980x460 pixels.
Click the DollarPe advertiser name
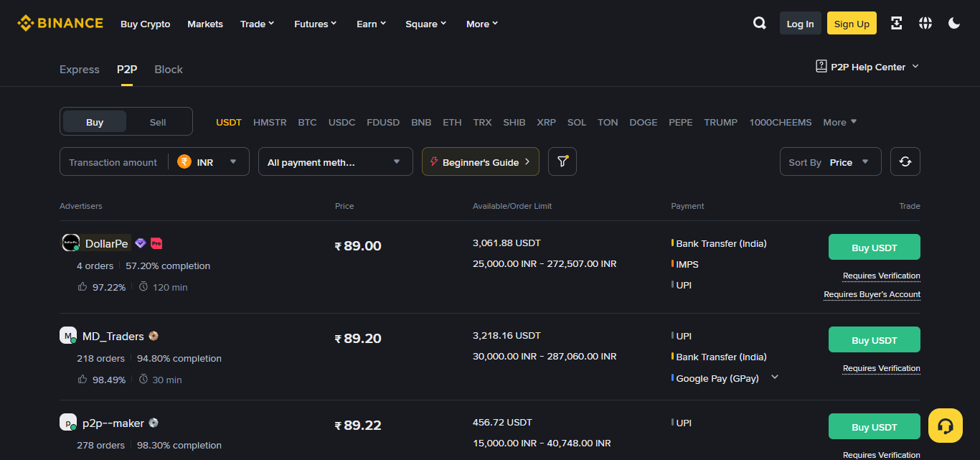pos(106,243)
